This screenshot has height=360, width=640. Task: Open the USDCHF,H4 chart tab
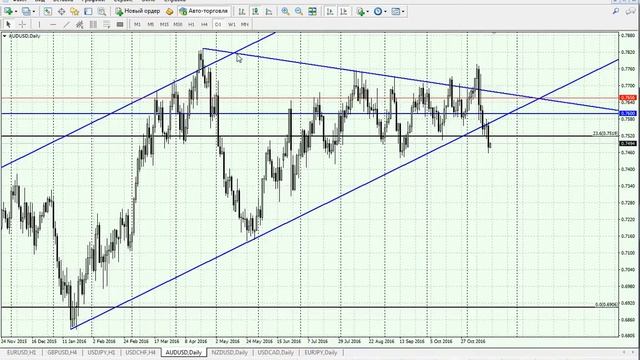(140, 352)
